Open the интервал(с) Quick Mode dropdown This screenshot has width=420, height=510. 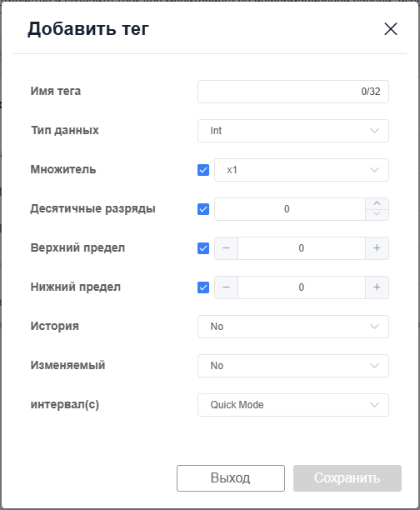pos(292,405)
